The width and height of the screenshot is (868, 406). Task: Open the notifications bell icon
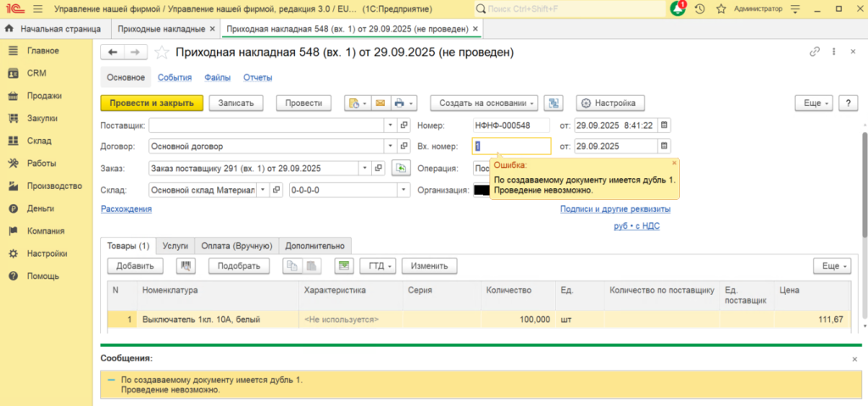click(677, 8)
